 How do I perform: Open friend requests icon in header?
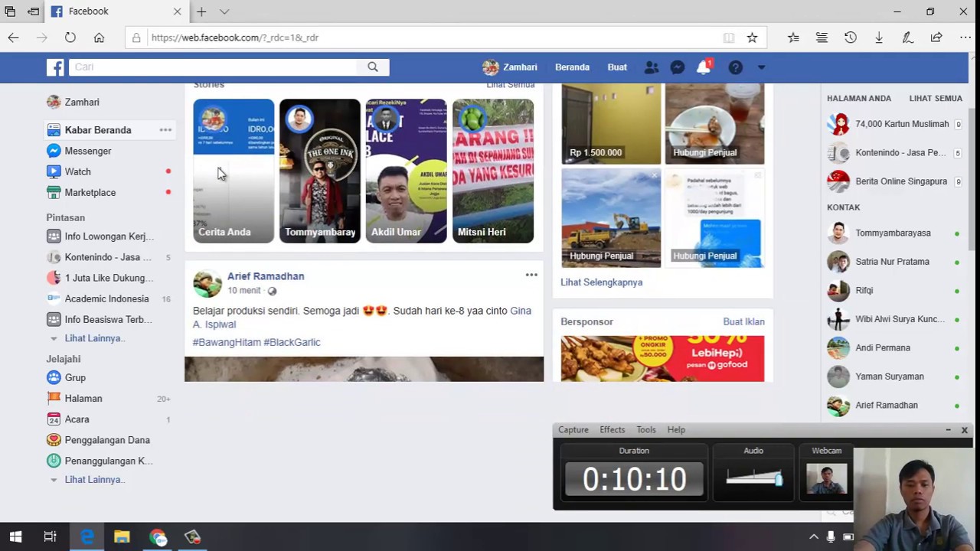pos(652,67)
